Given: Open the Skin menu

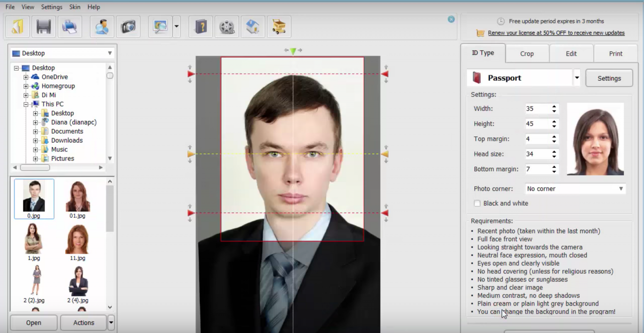Looking at the screenshot, I should tap(75, 7).
